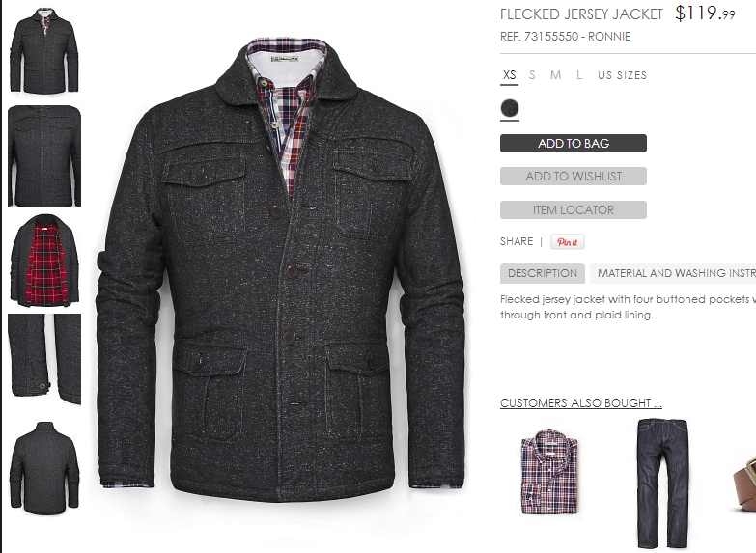View the red plaid lining thumbnail
Image resolution: width=756 pixels, height=553 pixels.
(44, 261)
